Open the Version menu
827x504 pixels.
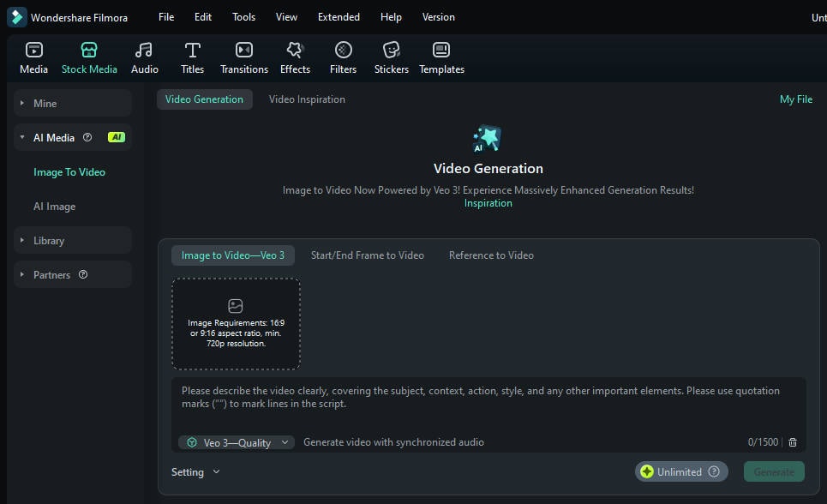coord(438,17)
